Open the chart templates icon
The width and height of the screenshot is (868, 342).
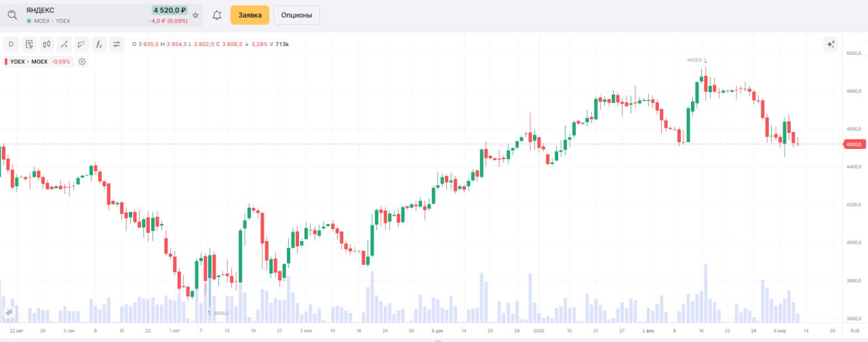(x=29, y=44)
